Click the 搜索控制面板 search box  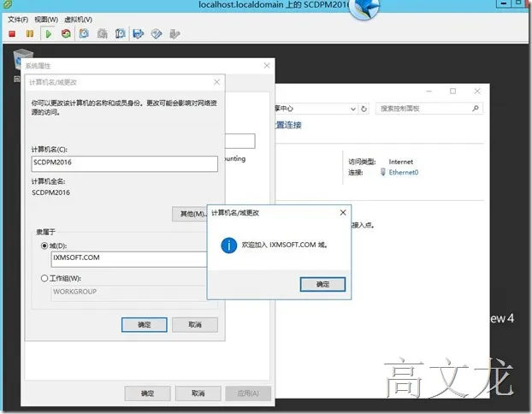point(429,109)
